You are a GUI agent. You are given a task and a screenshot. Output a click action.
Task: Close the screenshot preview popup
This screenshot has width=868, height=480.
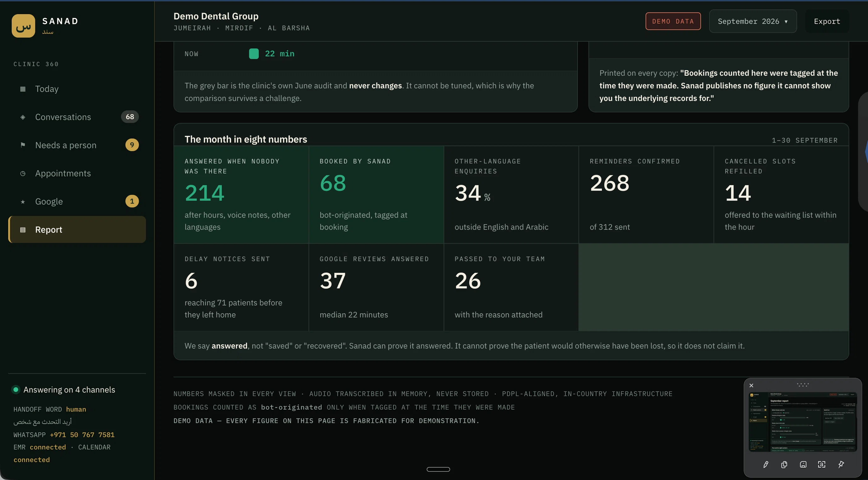click(751, 386)
